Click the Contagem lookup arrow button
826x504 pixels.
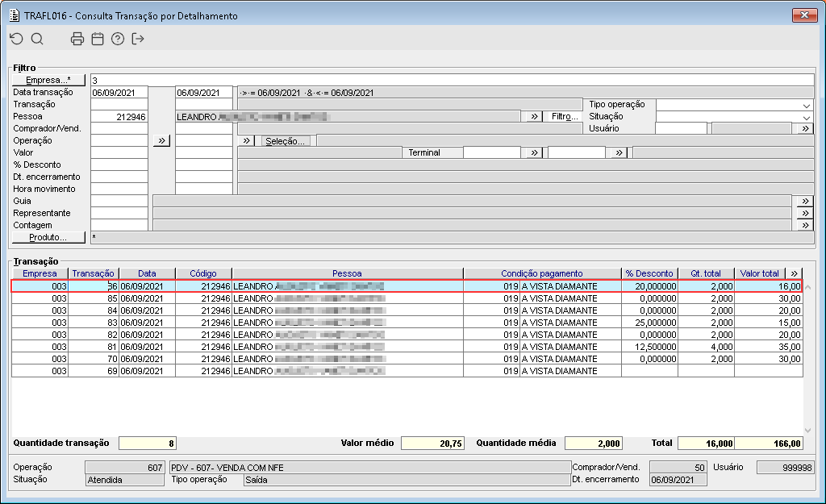click(x=805, y=226)
